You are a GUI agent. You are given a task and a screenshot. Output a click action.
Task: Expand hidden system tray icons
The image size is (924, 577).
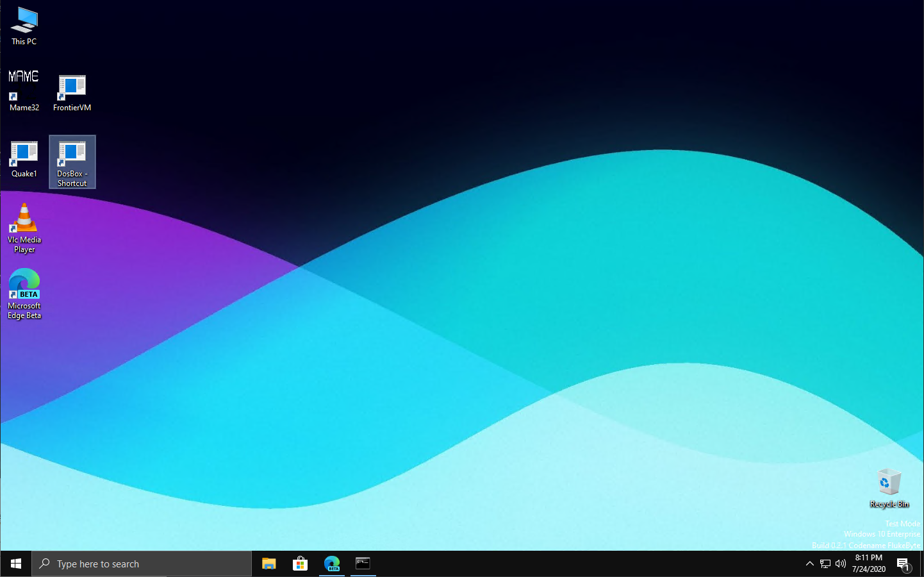(809, 564)
